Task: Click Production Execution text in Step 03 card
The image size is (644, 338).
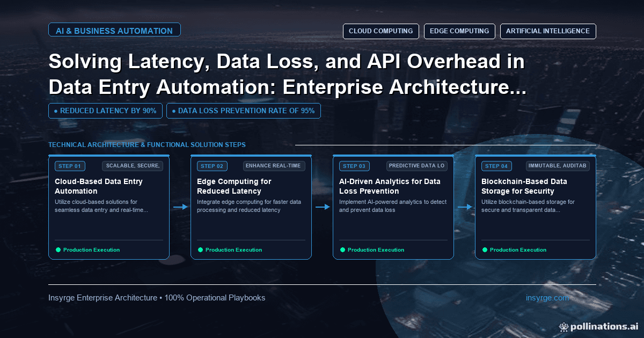Action: (x=376, y=250)
